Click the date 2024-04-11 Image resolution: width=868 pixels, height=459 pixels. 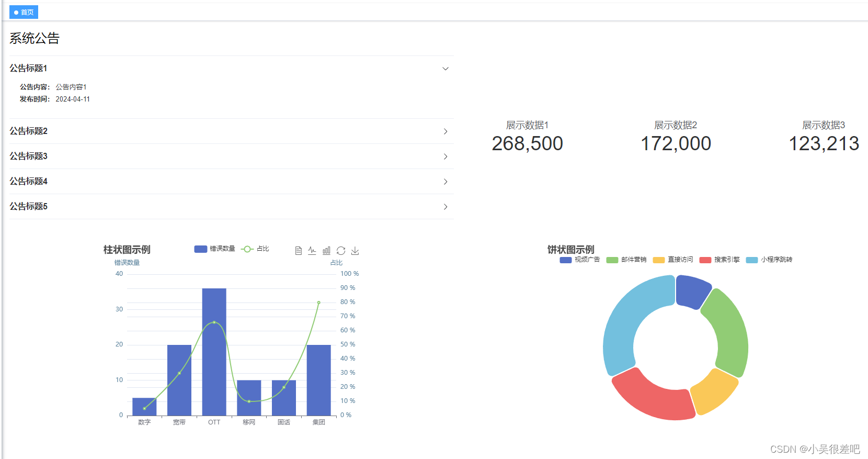73,99
